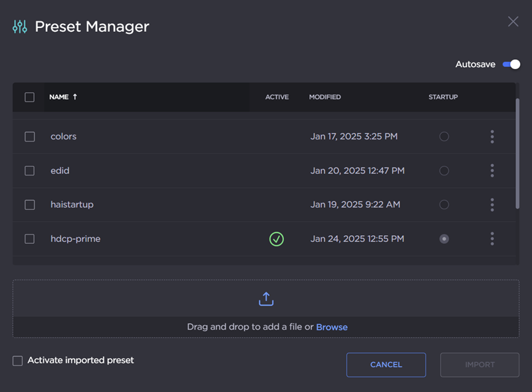Open the more-options menu for hdcp-prime preset

492,239
